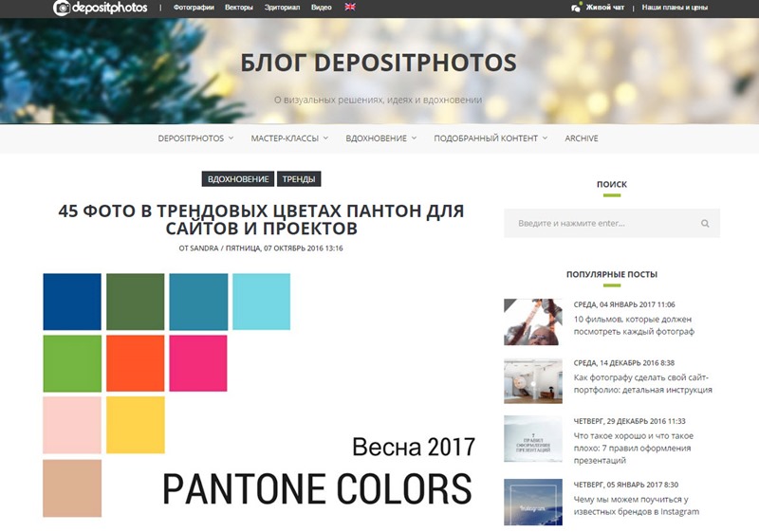The width and height of the screenshot is (759, 532).
Task: Open post 10 фильмов, которые должен посмотреть
Action: pos(634,325)
